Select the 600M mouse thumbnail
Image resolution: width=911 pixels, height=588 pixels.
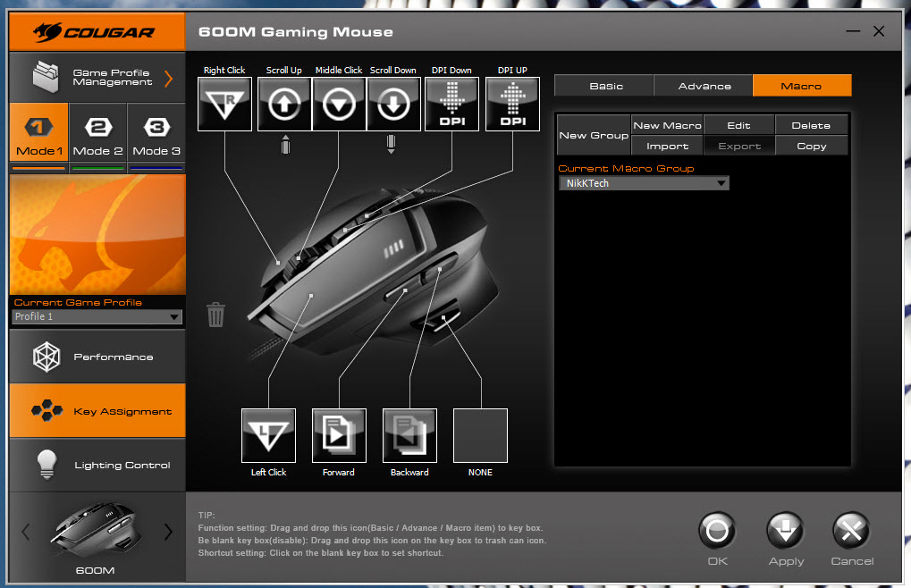coord(96,529)
